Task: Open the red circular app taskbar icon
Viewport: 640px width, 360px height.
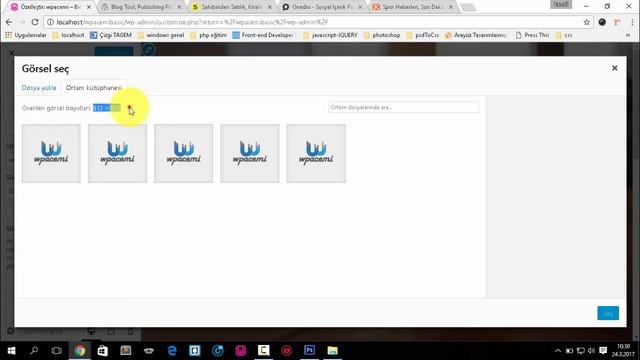Action: [287, 350]
